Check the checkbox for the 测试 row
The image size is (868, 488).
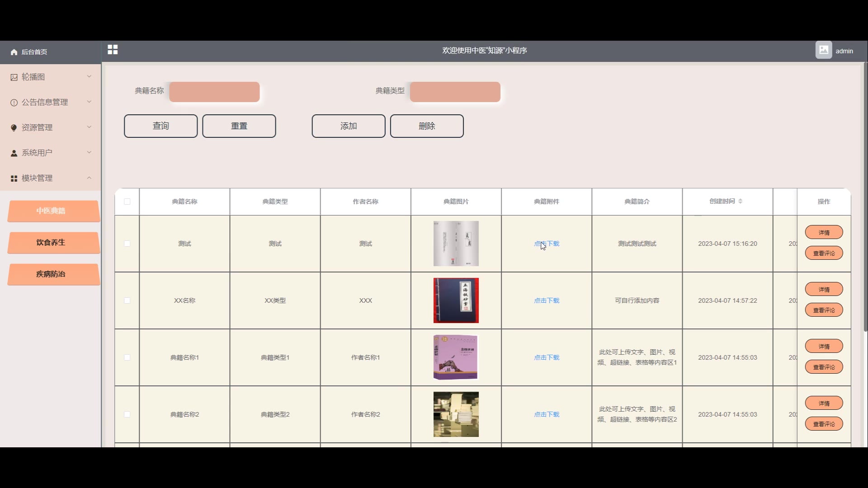click(127, 244)
